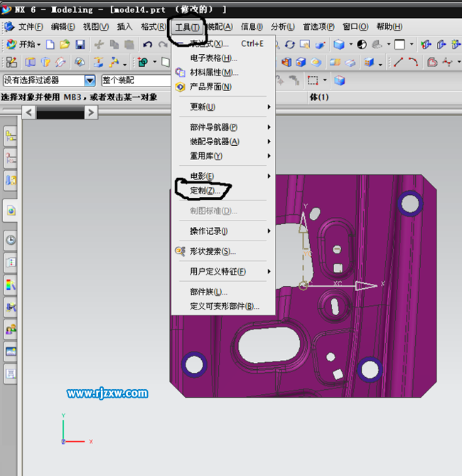The width and height of the screenshot is (462, 476).
Task: Undo the last action with the arrow icon
Action: click(148, 45)
